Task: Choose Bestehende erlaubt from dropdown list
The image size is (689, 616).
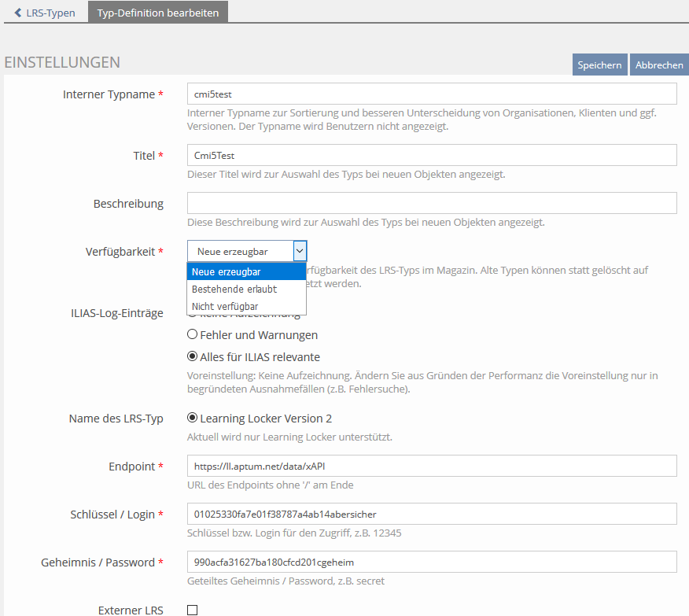Action: 246,289
